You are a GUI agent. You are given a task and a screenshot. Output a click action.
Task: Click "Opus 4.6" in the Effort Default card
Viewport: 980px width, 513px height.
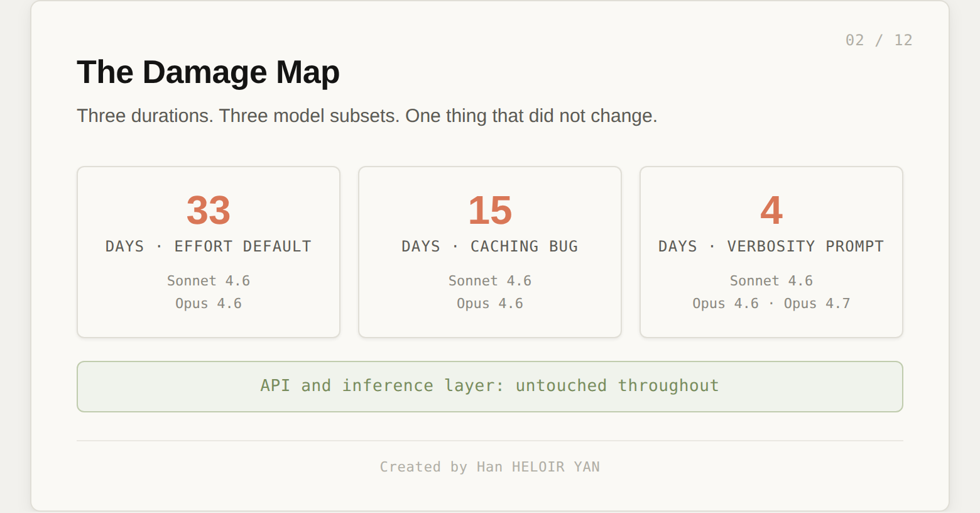tap(209, 304)
